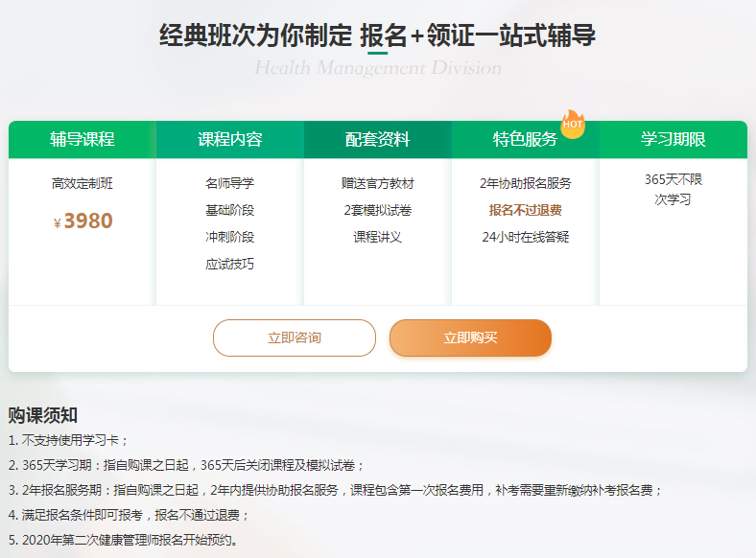Click 高效定制班 course name

pyautogui.click(x=83, y=183)
